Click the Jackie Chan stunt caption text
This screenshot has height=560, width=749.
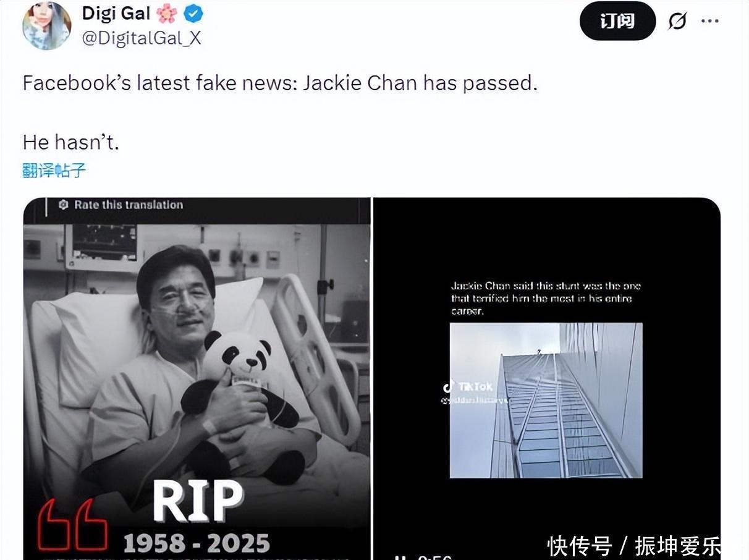546,299
